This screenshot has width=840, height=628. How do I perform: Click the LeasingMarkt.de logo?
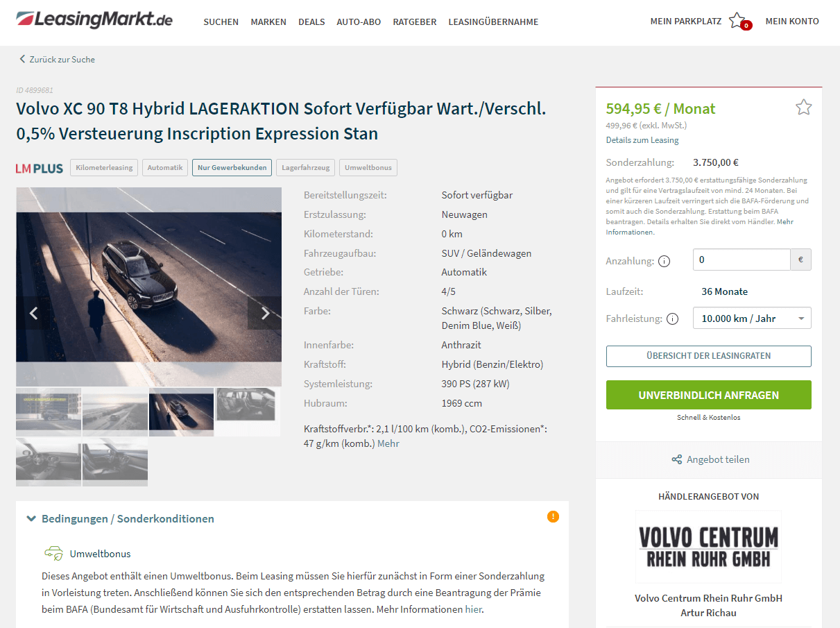point(94,19)
